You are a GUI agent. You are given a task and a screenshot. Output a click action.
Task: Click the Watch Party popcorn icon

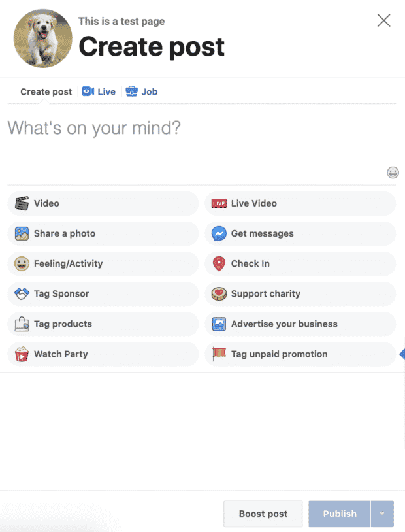coord(22,354)
